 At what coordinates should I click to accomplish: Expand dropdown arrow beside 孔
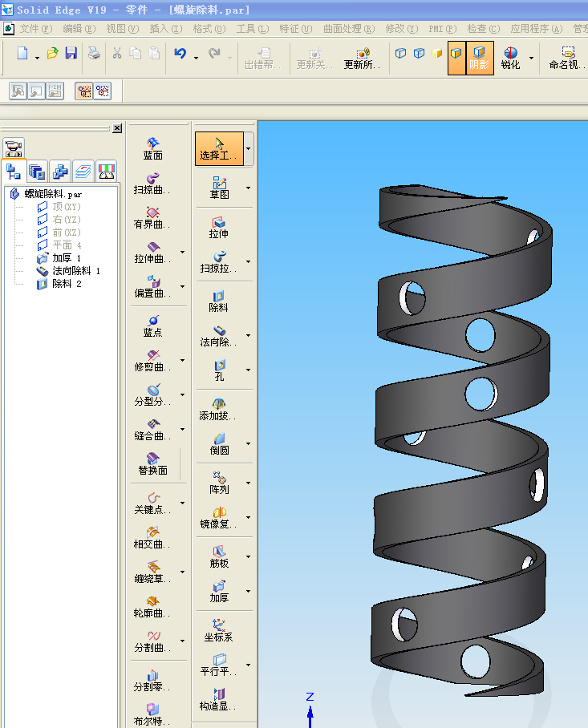coord(248,370)
